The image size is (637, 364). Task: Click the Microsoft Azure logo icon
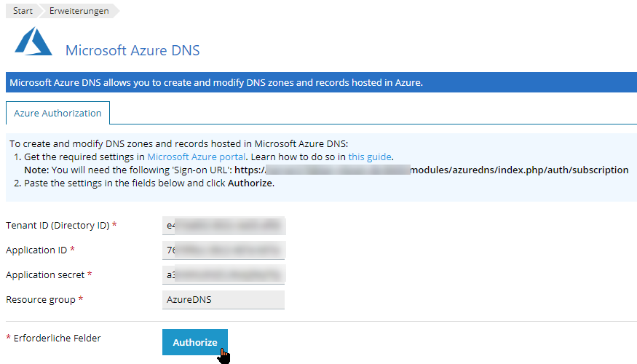[33, 41]
